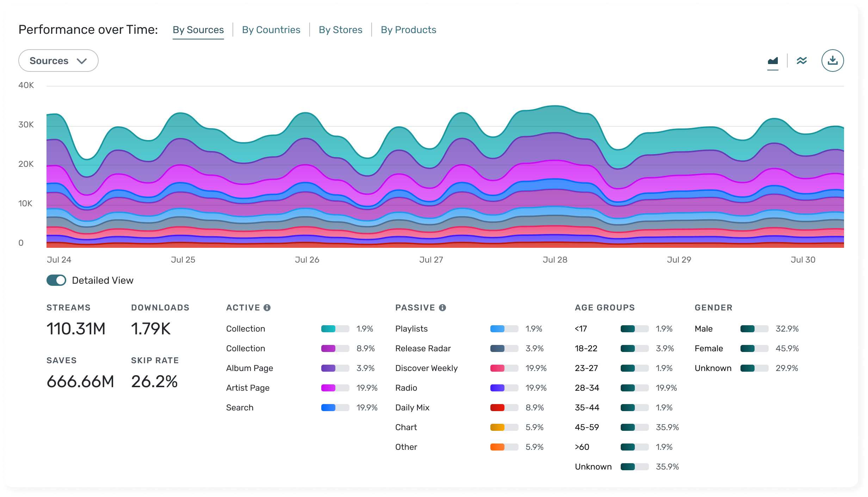Click info icon next to PASSIVE
Screen dimensions: 868x497
pyautogui.click(x=442, y=308)
